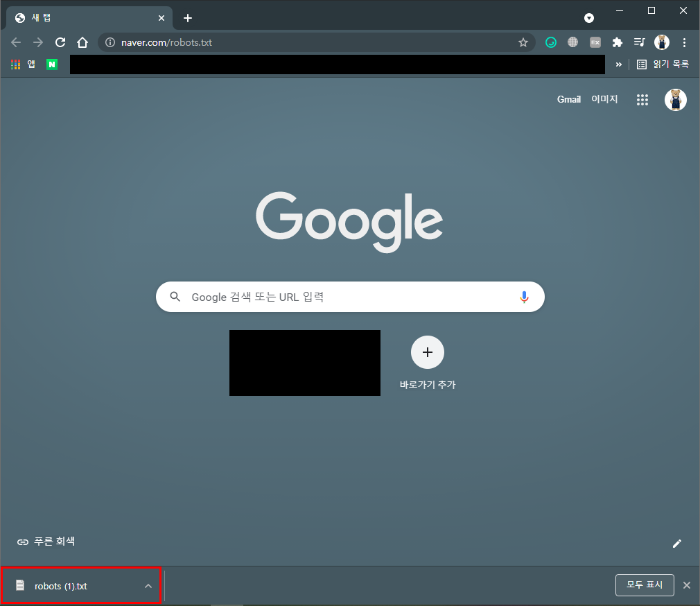Bookmark this page with the star icon

tap(523, 42)
